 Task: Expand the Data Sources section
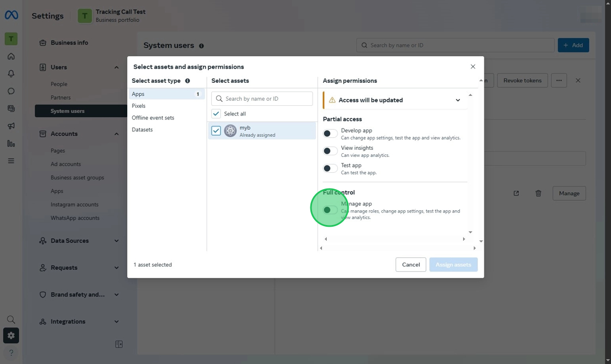(x=117, y=241)
